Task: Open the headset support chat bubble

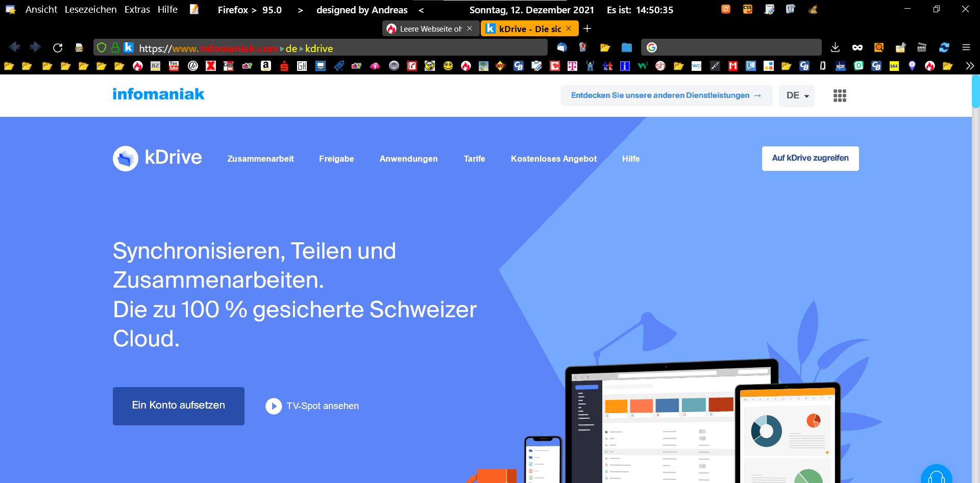Action: (x=937, y=474)
